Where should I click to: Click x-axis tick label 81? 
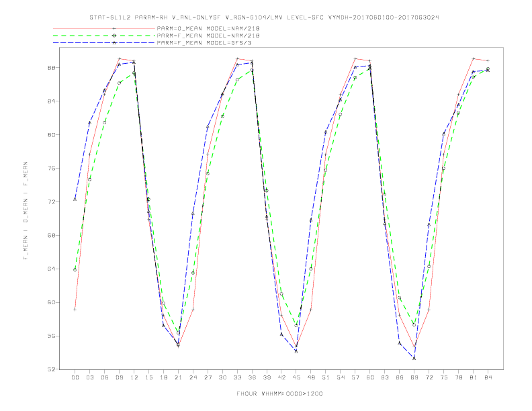[474, 377]
